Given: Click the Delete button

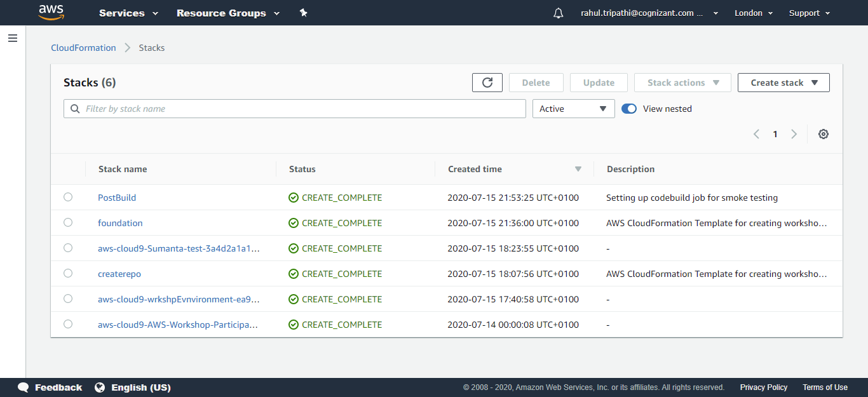Looking at the screenshot, I should pos(536,83).
